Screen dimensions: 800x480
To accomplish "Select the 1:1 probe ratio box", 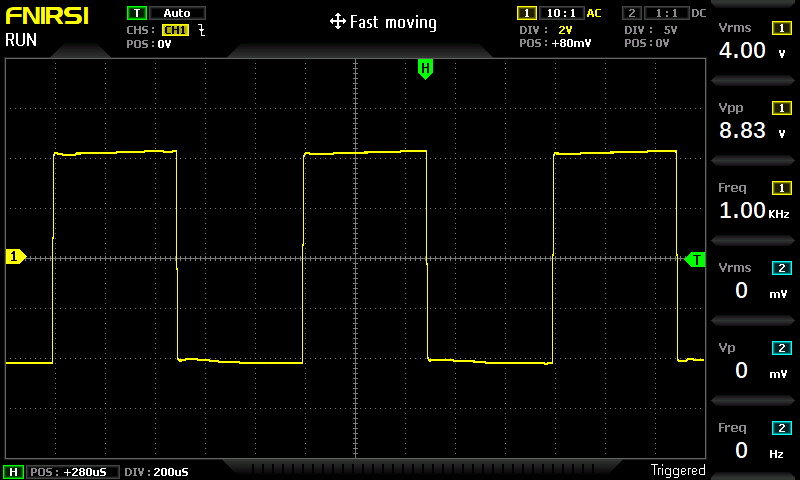I will (666, 13).
